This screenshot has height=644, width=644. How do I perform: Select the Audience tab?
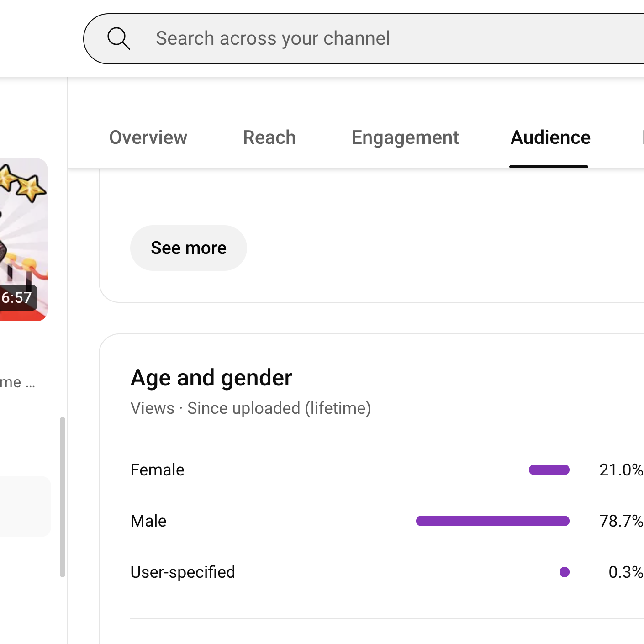pyautogui.click(x=550, y=137)
